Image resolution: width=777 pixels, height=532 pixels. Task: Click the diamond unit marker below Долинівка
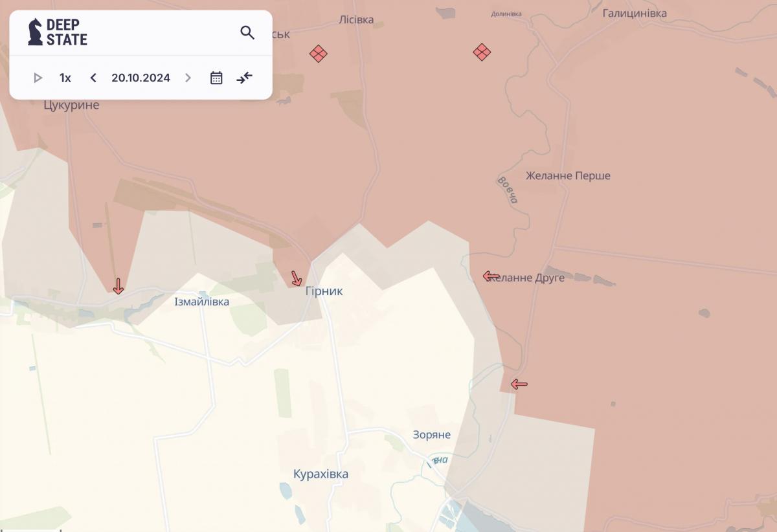481,52
